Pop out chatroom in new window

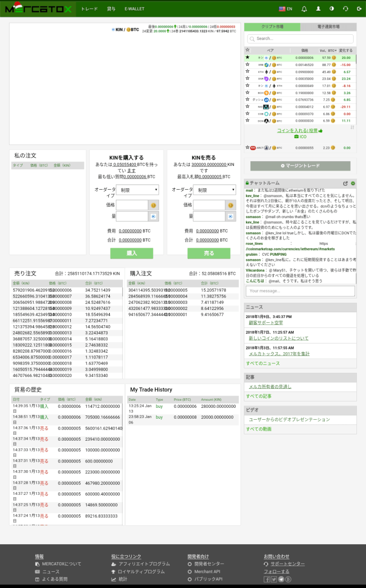pos(346,183)
